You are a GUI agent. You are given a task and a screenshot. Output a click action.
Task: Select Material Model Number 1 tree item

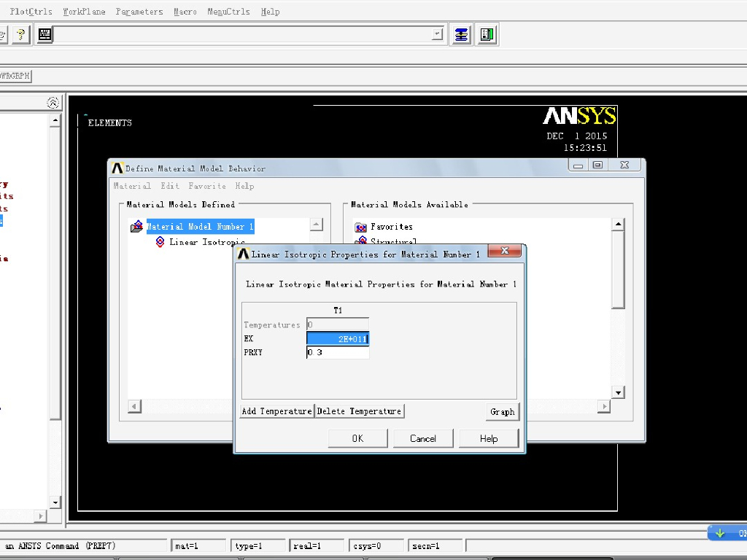(200, 227)
